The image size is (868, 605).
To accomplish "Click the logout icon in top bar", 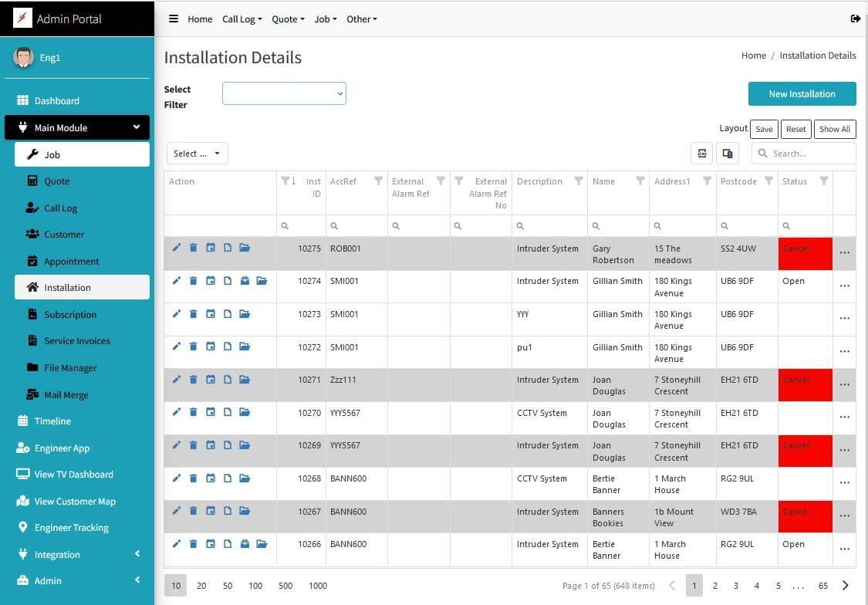I will (x=855, y=19).
